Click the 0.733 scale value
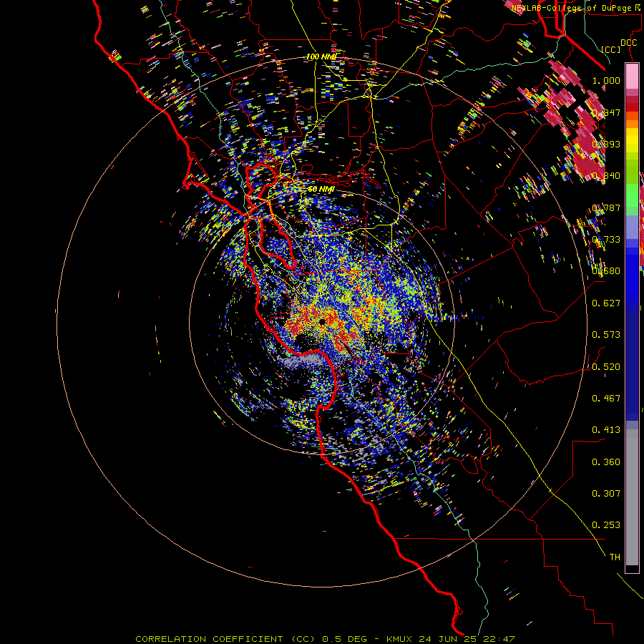This screenshot has width=644, height=644. (606, 239)
